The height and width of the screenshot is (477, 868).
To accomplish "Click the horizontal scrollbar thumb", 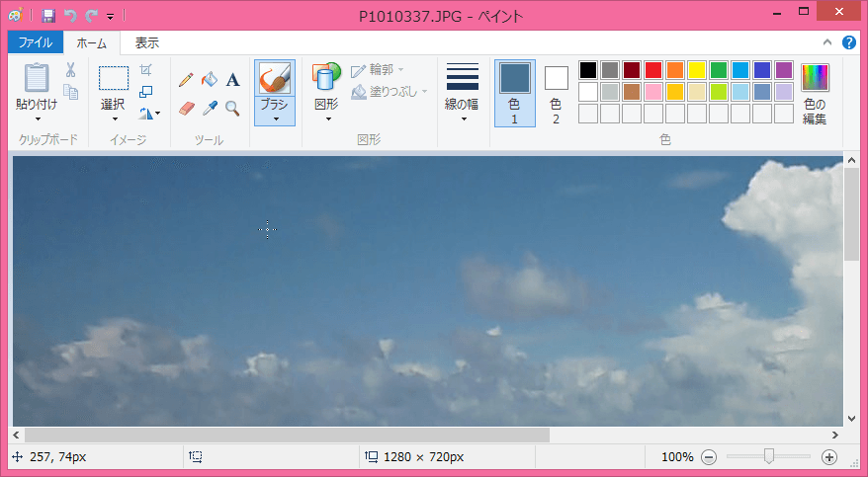I will [288, 435].
